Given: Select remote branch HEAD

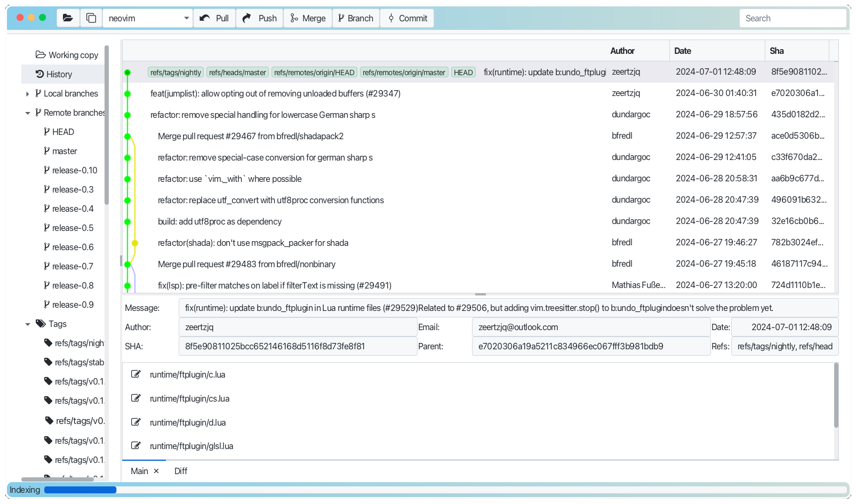Looking at the screenshot, I should pyautogui.click(x=63, y=132).
